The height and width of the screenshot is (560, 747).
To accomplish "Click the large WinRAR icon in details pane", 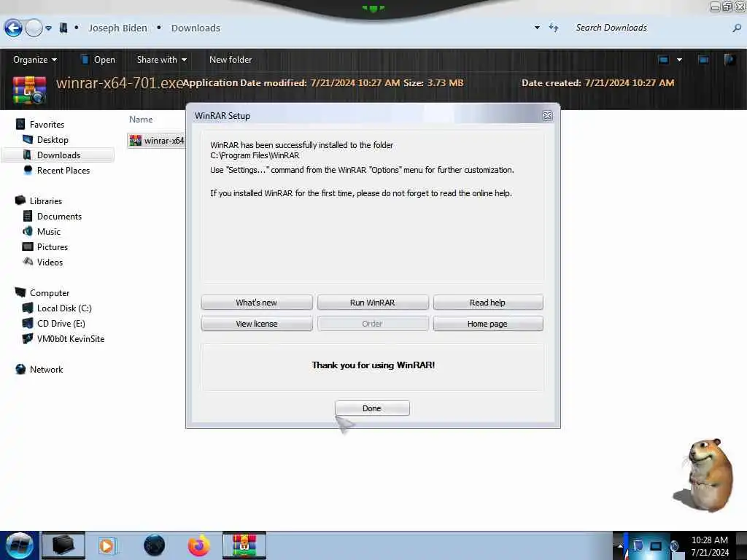I will click(29, 89).
